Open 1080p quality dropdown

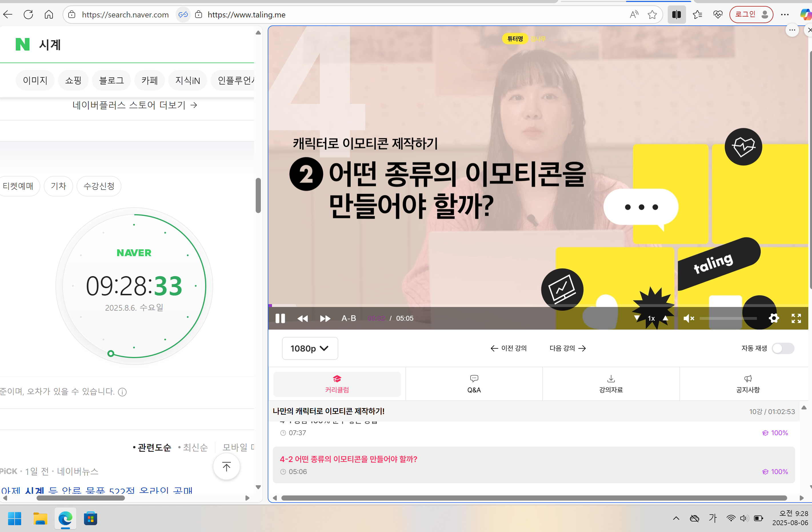pyautogui.click(x=309, y=348)
